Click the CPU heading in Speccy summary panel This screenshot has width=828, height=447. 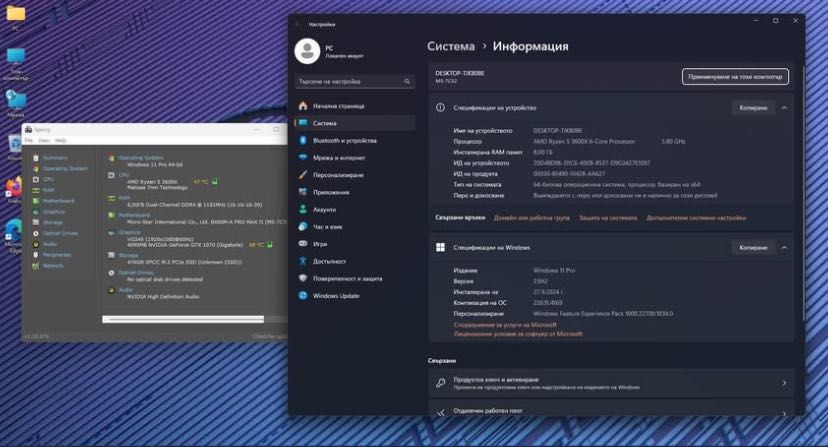(124, 175)
